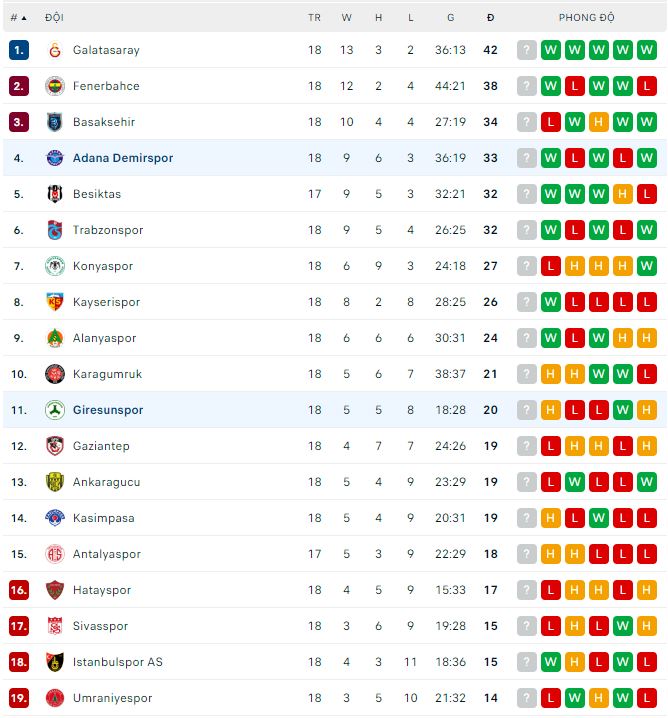Click the ĐỘI team column header
This screenshot has height=718, width=668.
pyautogui.click(x=55, y=18)
